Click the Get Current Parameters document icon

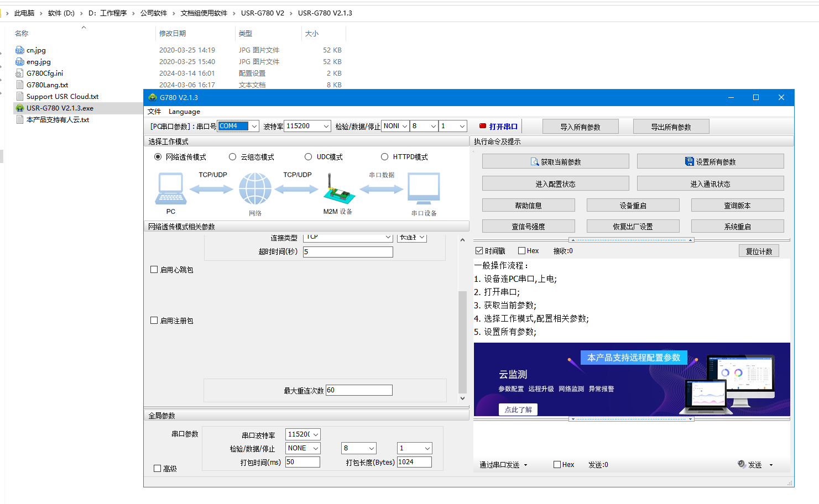tap(534, 161)
